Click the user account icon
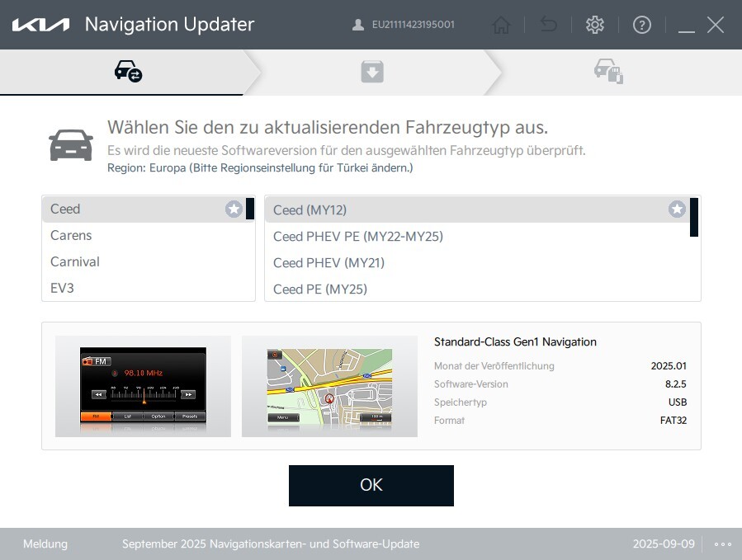 tap(357, 25)
